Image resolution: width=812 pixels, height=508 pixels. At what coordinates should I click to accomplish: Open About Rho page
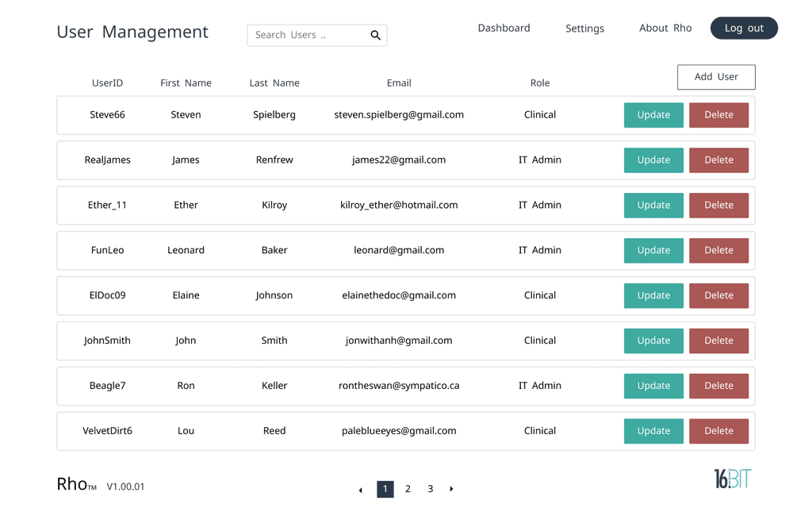tap(665, 28)
